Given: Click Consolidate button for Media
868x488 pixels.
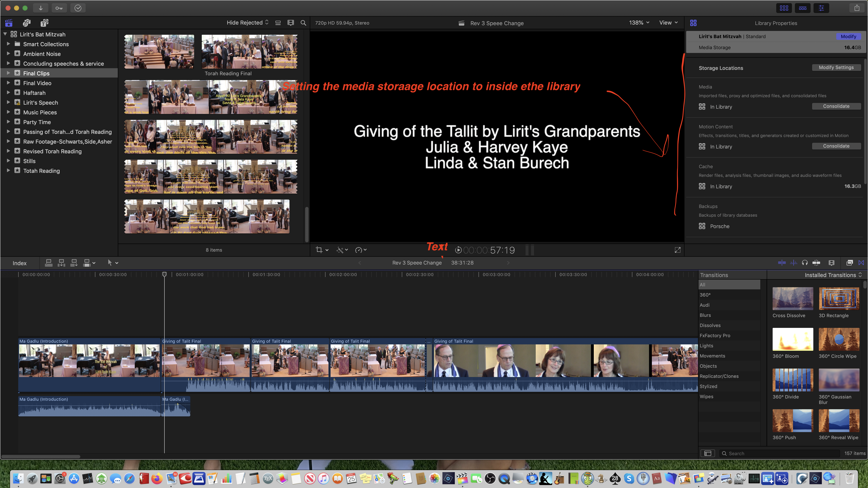Looking at the screenshot, I should [836, 106].
